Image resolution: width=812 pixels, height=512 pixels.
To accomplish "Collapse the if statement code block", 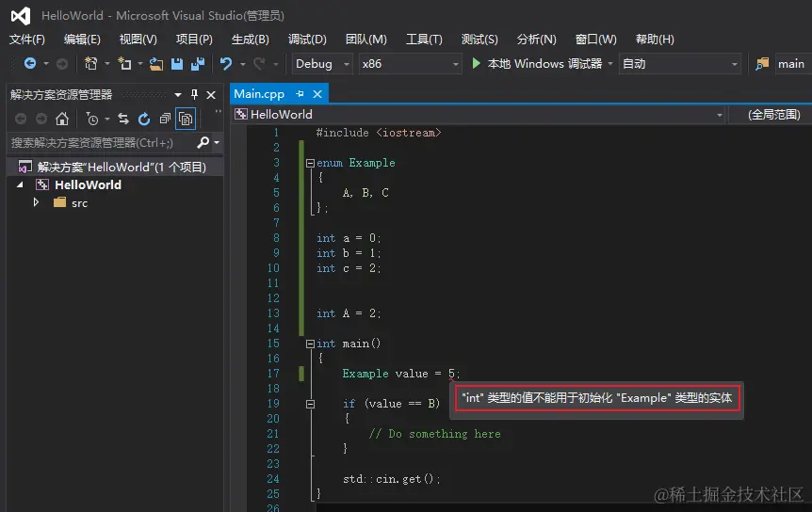I will 310,404.
